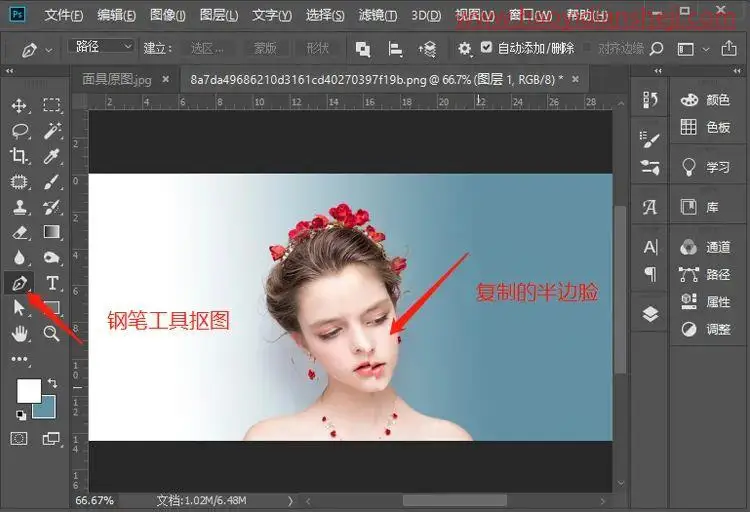Open the History panel icon

[x=650, y=100]
